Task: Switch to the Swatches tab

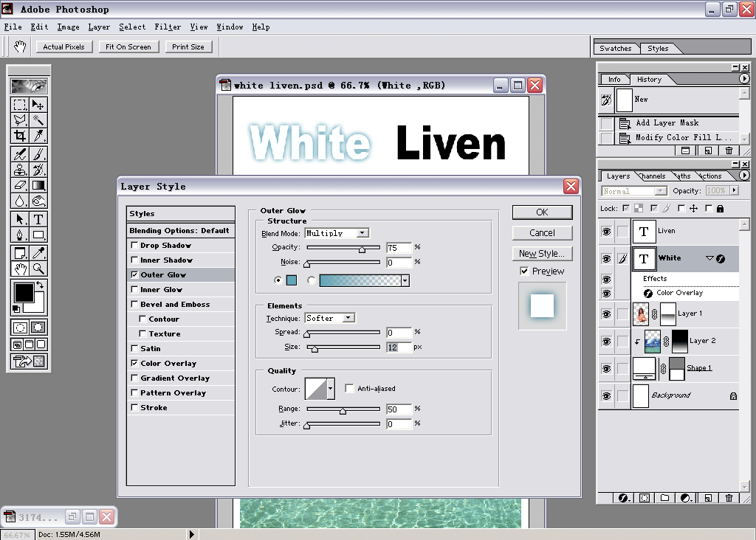Action: [615, 48]
